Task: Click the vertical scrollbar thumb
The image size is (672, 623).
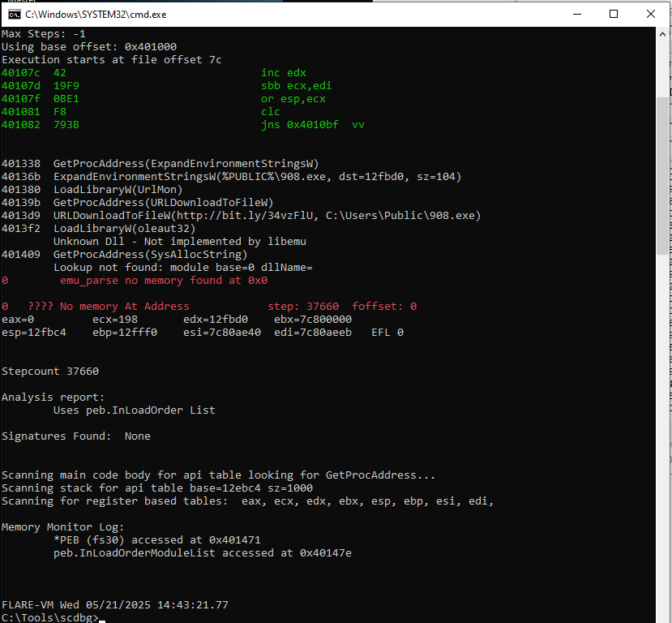Action: (662, 176)
